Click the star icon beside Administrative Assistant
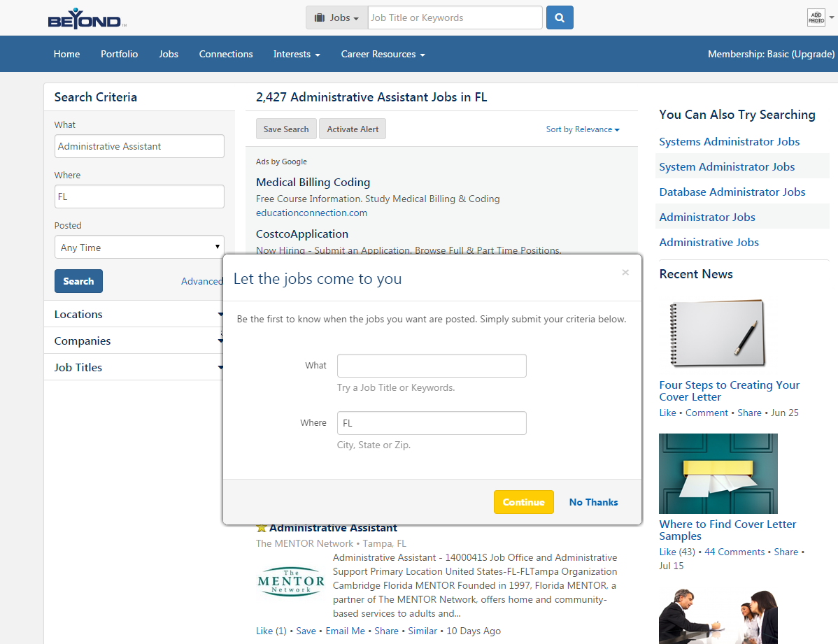This screenshot has width=838, height=644. tap(262, 528)
